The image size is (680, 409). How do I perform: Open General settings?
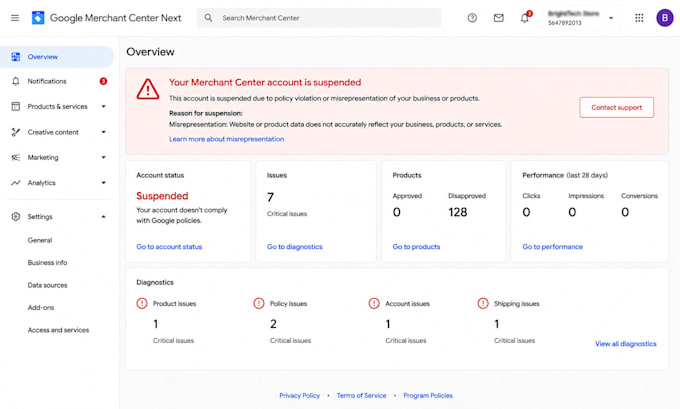[40, 240]
